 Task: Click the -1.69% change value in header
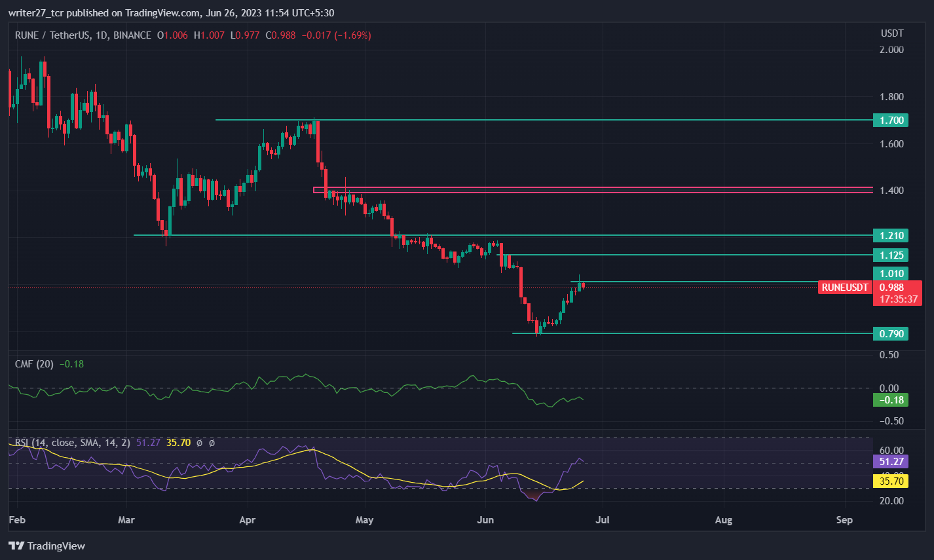[352, 35]
